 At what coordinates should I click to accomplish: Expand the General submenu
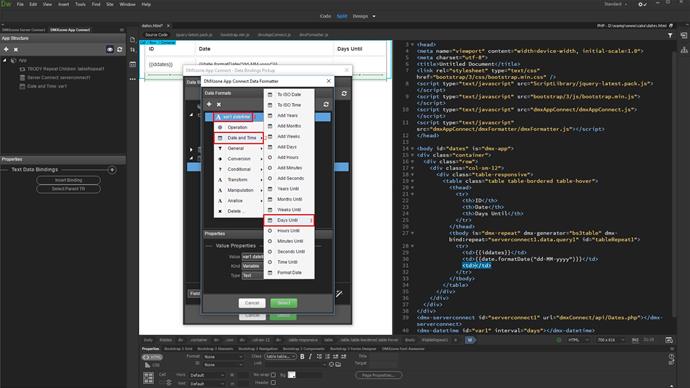(x=239, y=148)
